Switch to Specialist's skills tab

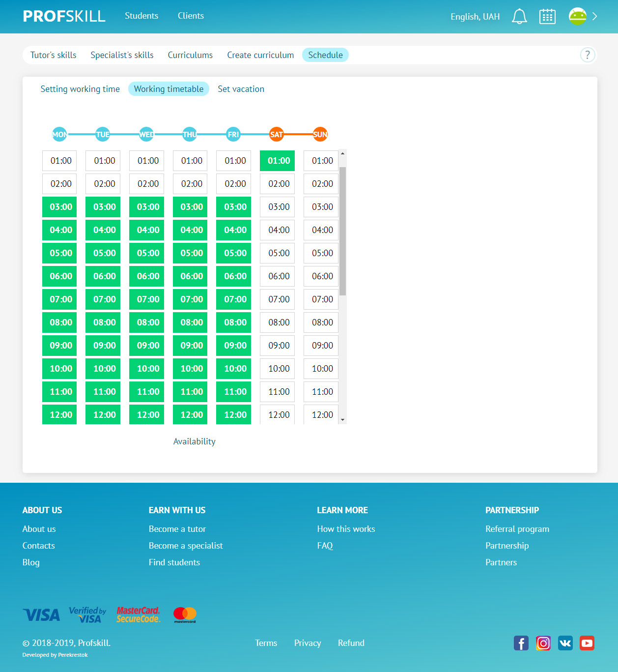tap(122, 55)
